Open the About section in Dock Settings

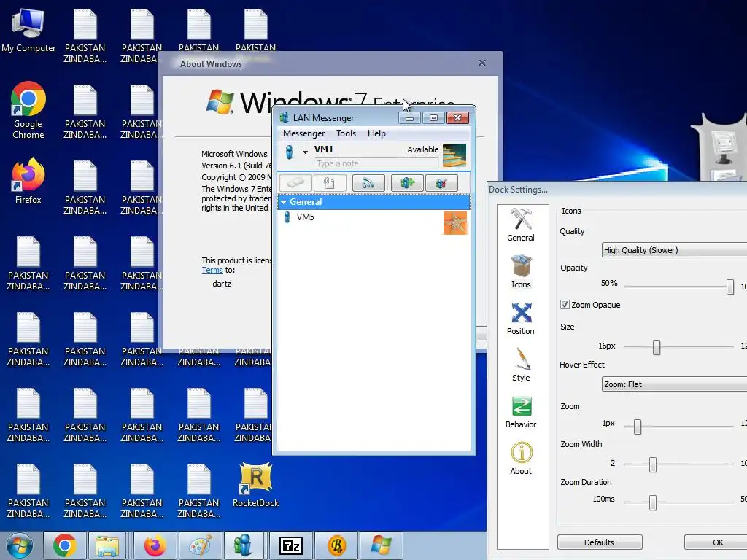coord(521,458)
